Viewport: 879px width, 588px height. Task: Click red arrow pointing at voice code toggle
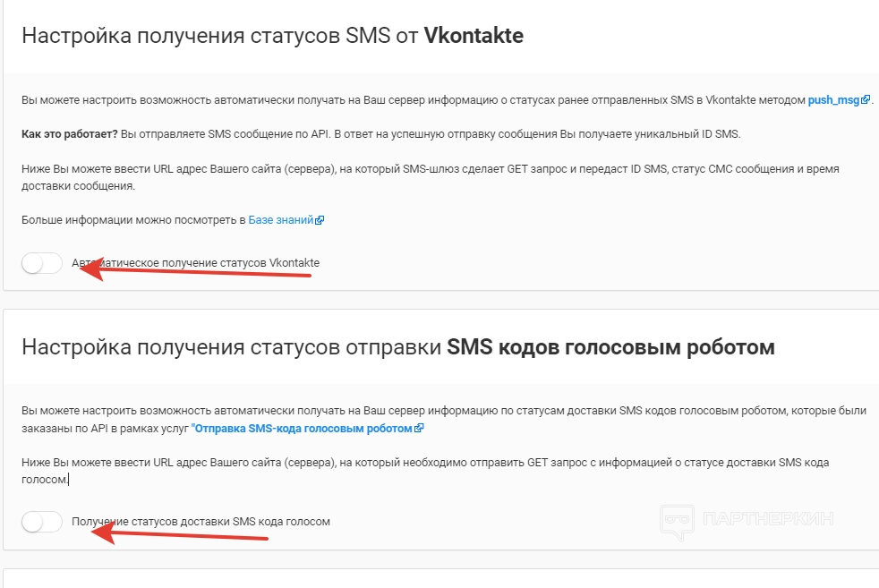pyautogui.click(x=179, y=535)
